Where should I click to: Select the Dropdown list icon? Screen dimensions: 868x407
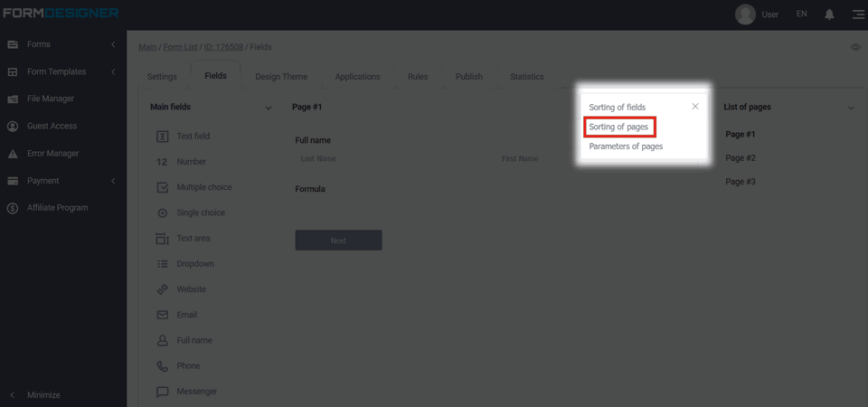(x=163, y=264)
